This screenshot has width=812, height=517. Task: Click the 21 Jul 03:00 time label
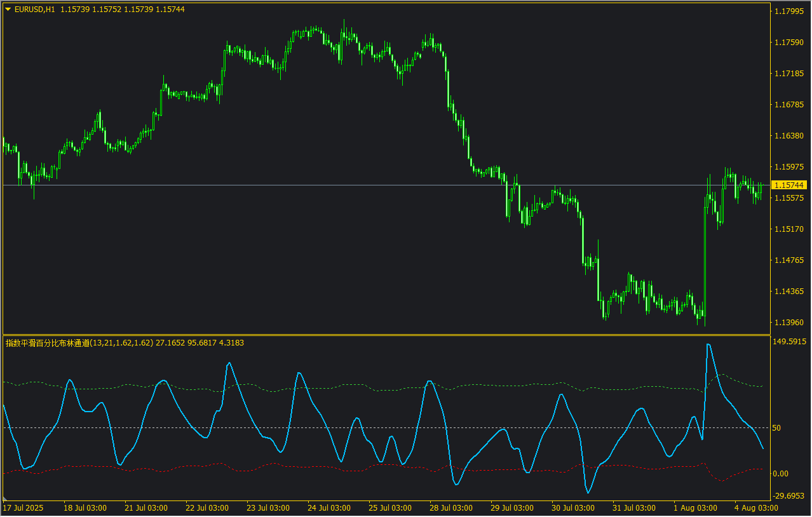click(x=146, y=508)
